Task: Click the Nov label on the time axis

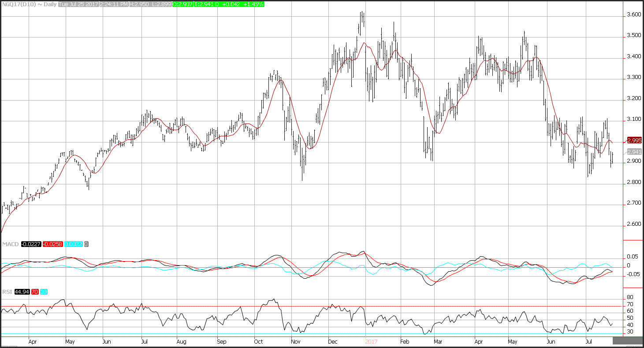Action: [296, 341]
